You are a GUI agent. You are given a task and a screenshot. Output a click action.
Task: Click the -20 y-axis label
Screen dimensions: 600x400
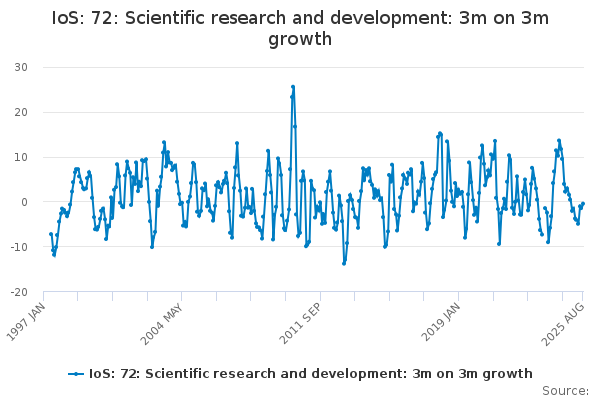(19, 292)
